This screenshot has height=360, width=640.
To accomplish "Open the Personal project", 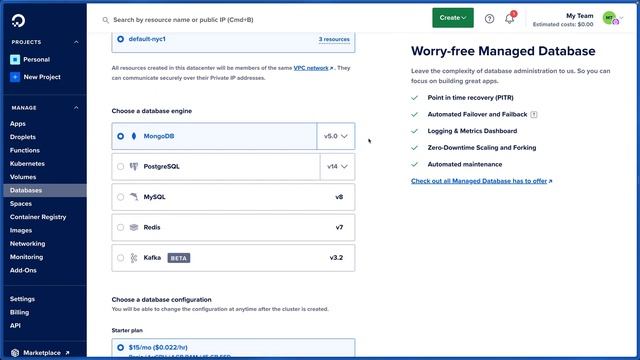I will (36, 60).
